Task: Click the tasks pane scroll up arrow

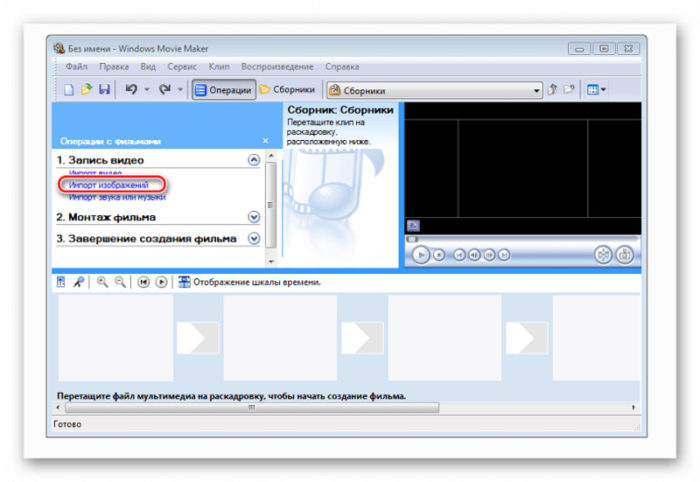Action: 271,155
